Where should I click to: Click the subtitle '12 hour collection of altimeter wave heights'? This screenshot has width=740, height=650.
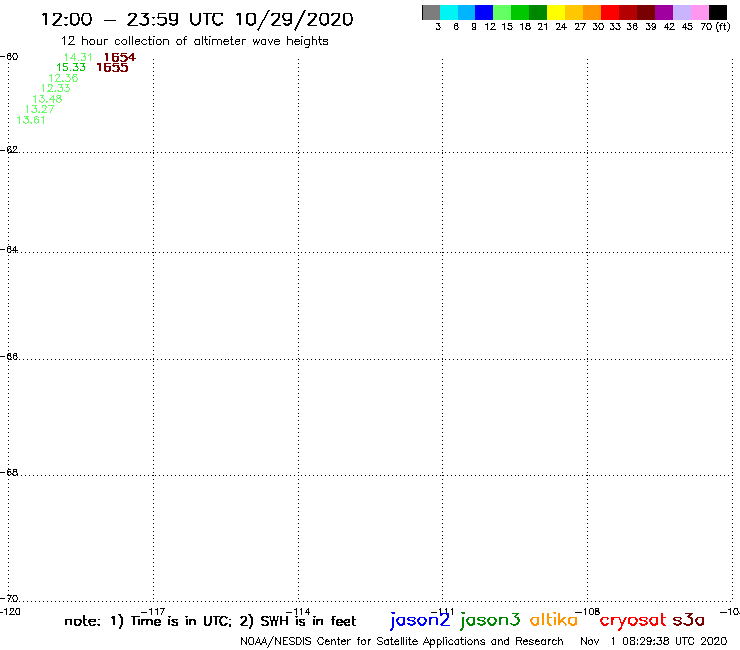195,41
